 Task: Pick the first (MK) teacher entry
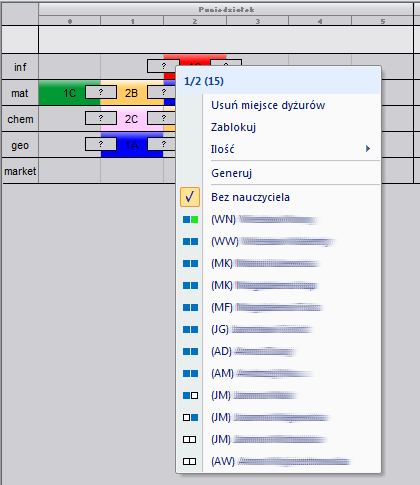(266, 263)
